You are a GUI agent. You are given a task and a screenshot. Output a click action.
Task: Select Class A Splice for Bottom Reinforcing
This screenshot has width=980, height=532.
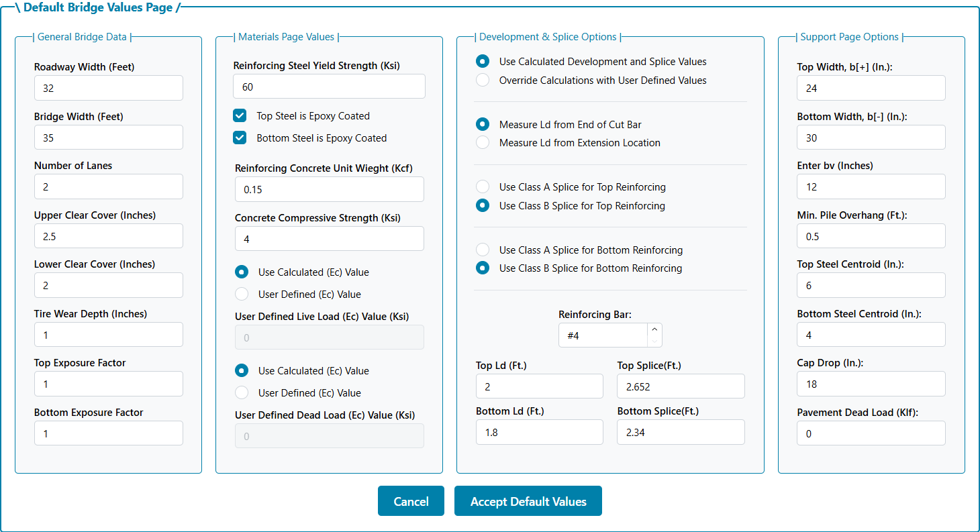pyautogui.click(x=483, y=250)
